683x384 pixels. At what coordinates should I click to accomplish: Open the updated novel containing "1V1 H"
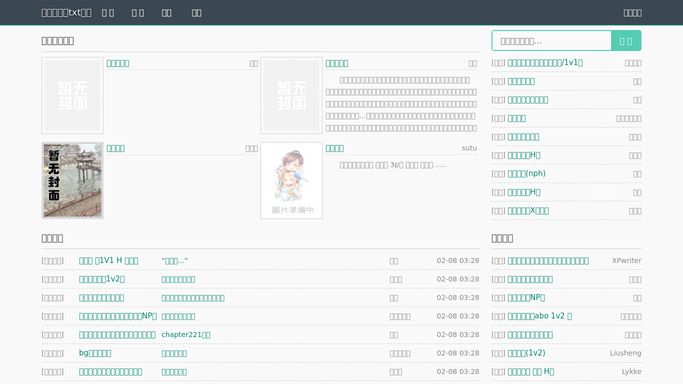(108, 261)
